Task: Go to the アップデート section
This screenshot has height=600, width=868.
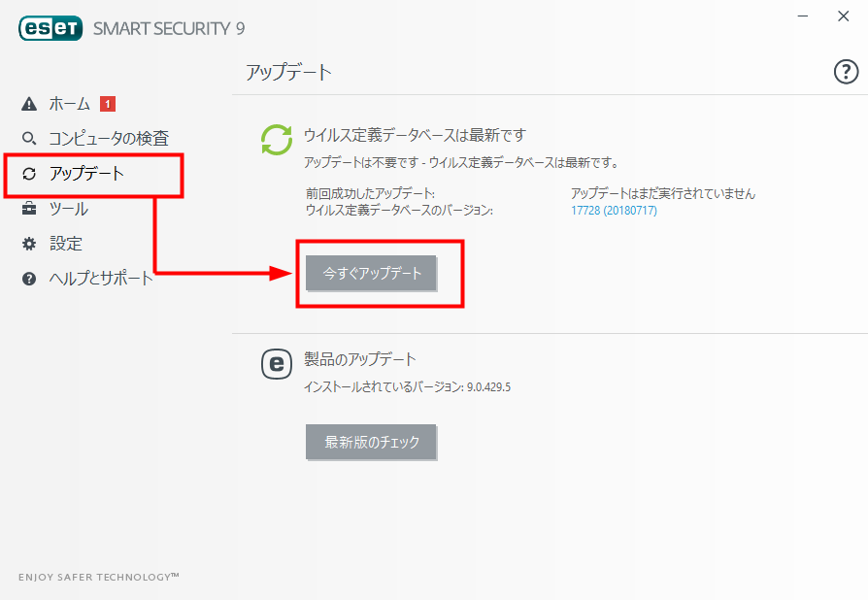Action: pyautogui.click(x=86, y=174)
